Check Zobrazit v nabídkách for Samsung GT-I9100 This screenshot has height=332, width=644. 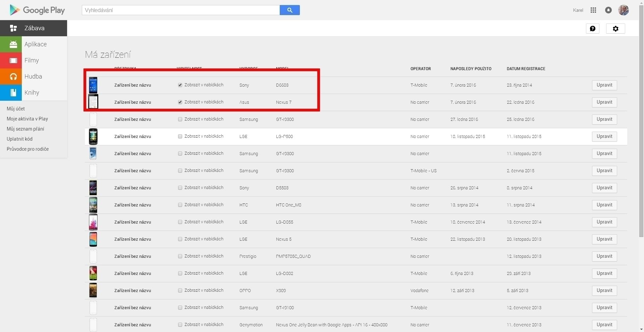[x=180, y=307]
